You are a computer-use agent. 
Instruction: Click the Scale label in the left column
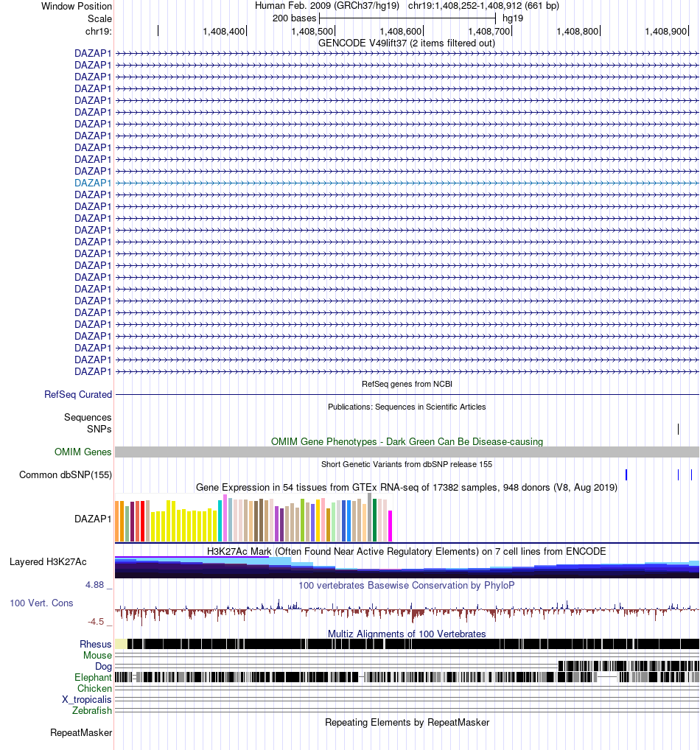tap(99, 18)
